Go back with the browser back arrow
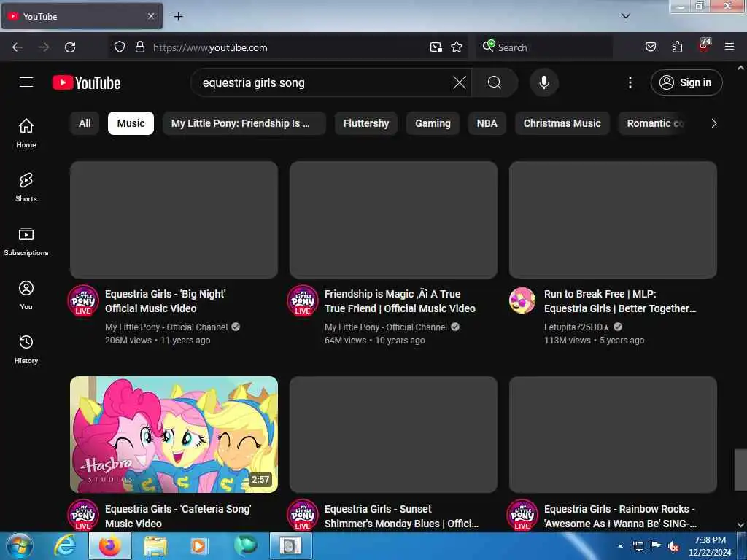 tap(18, 47)
